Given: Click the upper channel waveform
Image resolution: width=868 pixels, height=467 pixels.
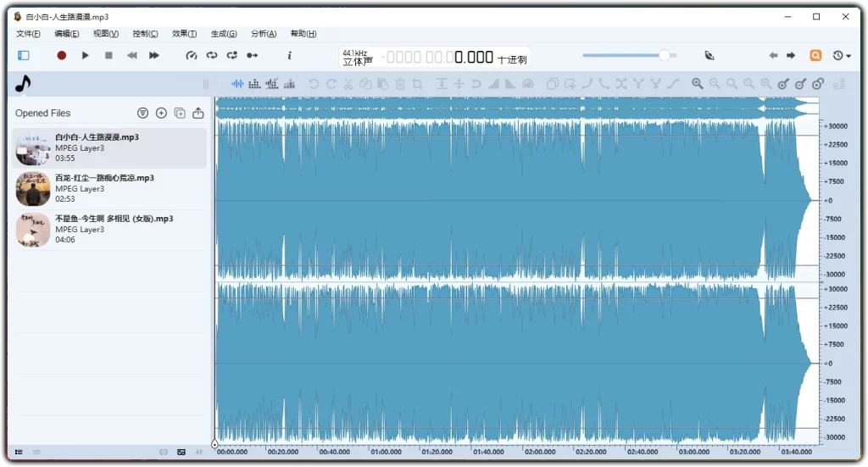Looking at the screenshot, I should click(517, 200).
